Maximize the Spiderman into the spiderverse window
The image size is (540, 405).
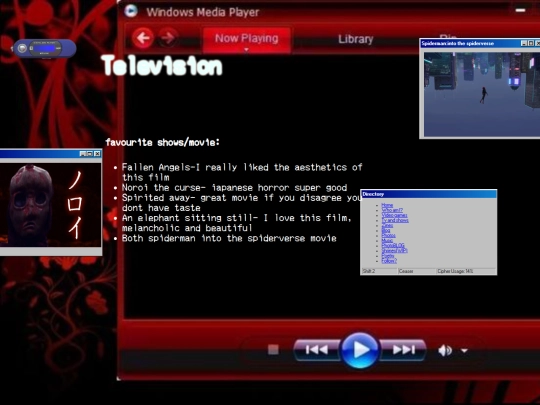[x=531, y=43]
